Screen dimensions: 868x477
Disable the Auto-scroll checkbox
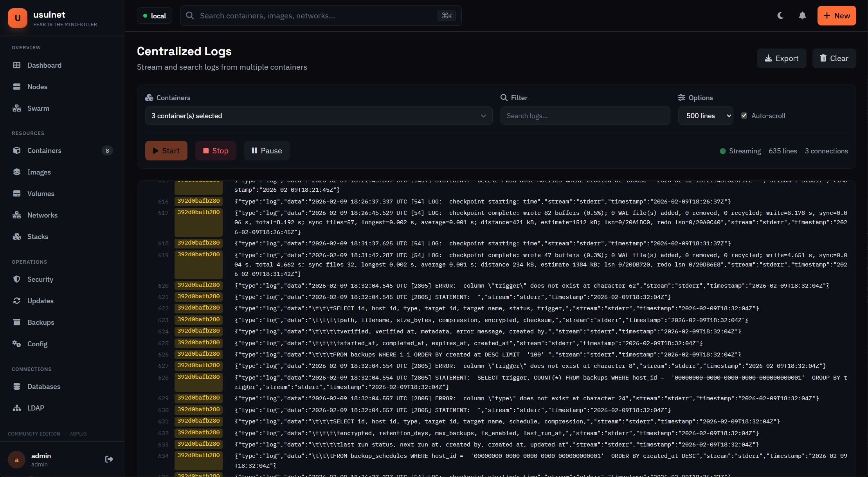[x=744, y=115]
